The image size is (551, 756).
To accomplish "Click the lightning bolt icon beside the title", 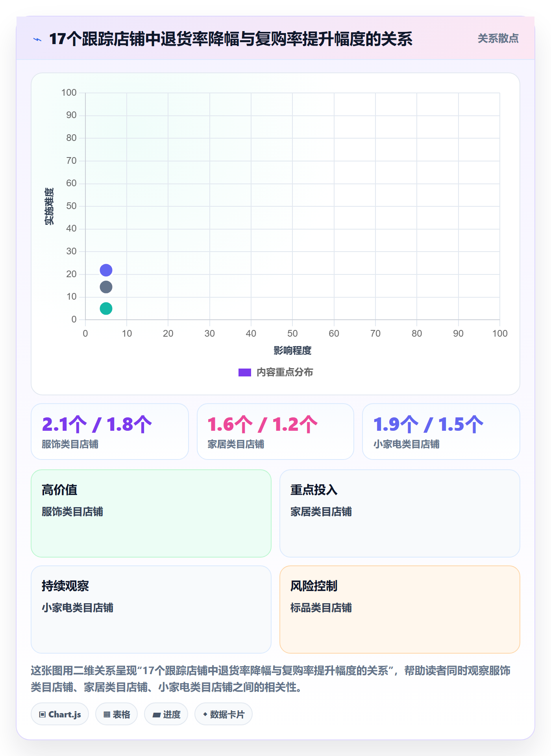I will point(37,39).
